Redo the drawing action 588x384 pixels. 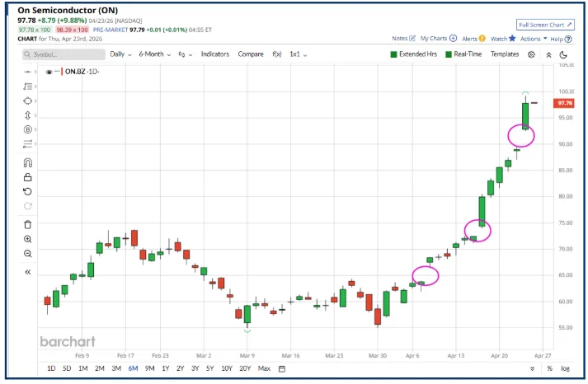(28, 206)
